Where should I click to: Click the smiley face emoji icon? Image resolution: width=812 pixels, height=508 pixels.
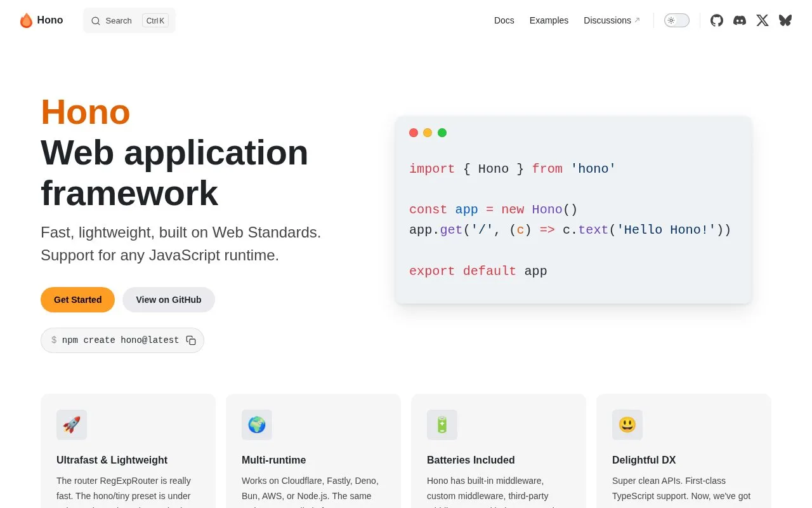click(x=627, y=425)
